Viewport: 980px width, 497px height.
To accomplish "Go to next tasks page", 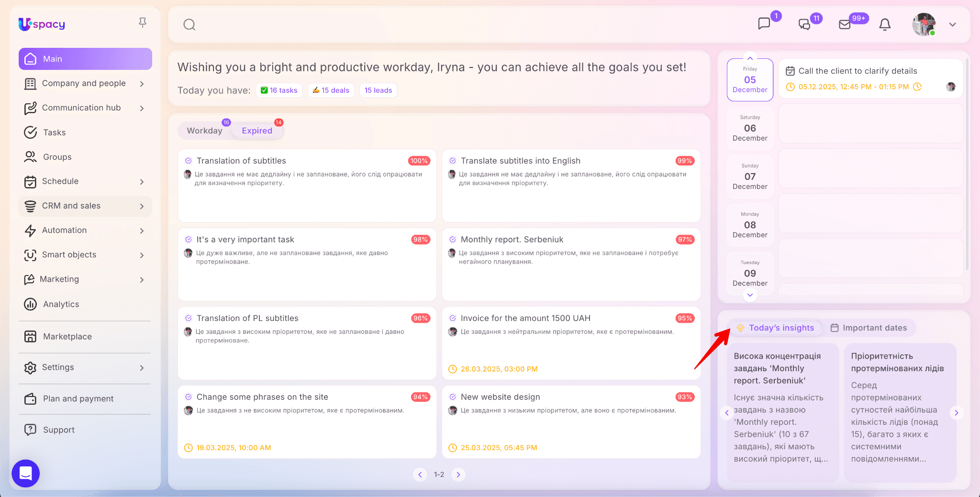I will [458, 475].
